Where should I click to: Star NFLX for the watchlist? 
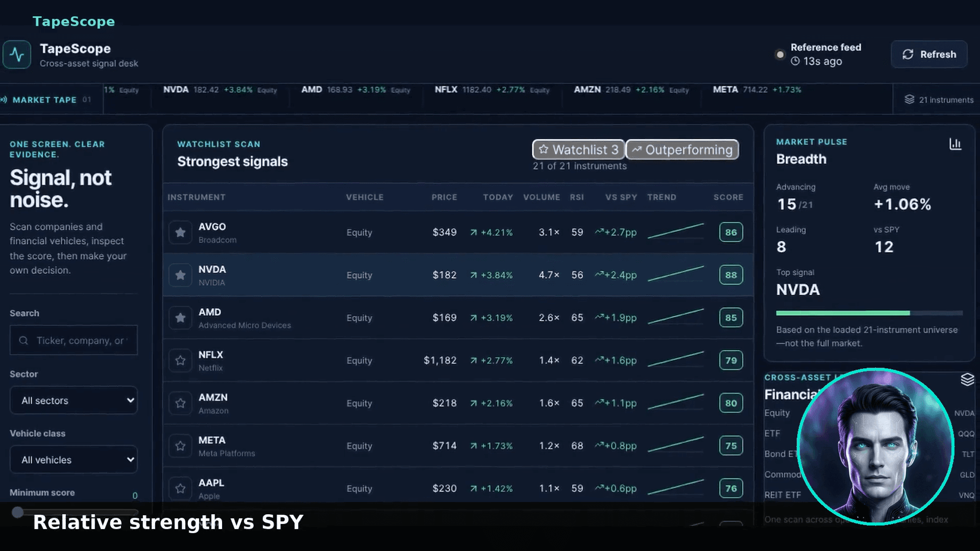click(x=180, y=361)
